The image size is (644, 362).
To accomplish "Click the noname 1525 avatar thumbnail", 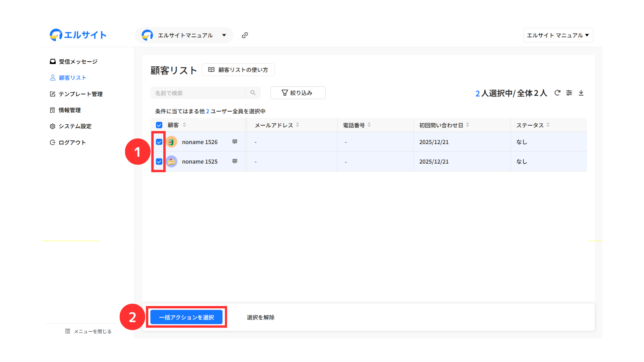I will pyautogui.click(x=171, y=162).
